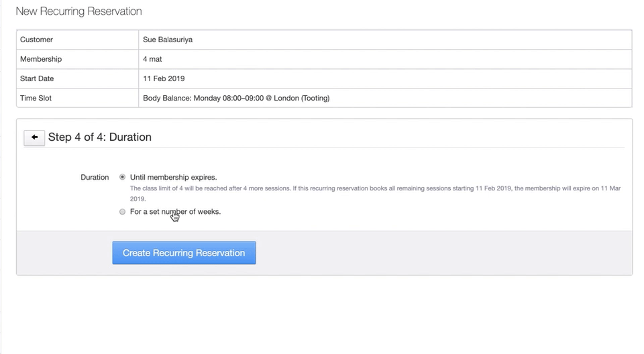Click the Start Date row label

click(x=38, y=78)
